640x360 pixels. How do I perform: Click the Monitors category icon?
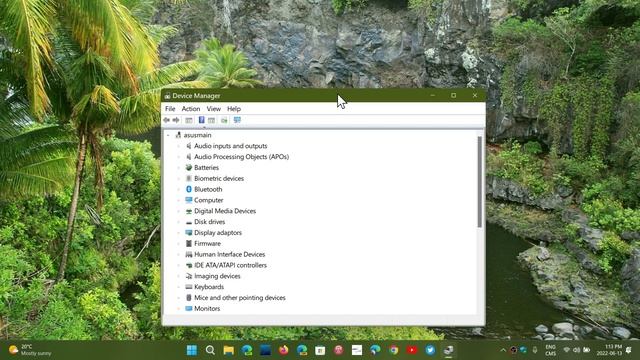(189, 309)
